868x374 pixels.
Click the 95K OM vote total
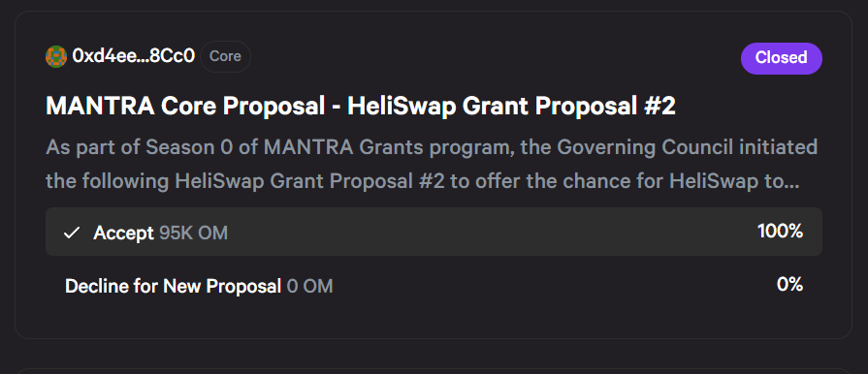point(193,233)
